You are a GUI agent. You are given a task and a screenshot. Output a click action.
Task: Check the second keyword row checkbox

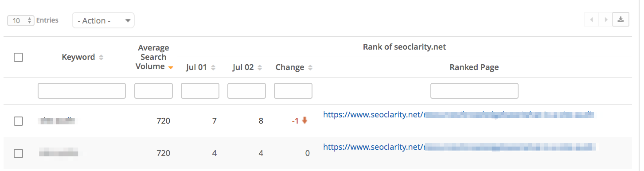pos(18,153)
